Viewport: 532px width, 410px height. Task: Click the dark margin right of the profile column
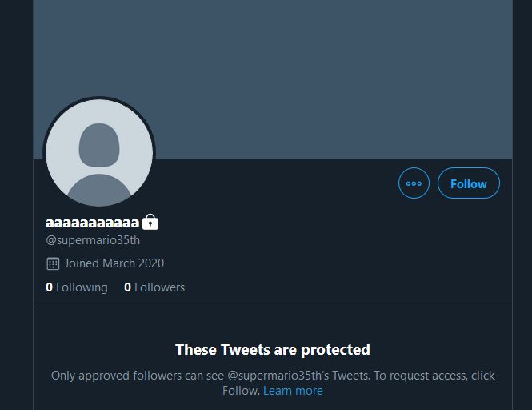pos(522,205)
